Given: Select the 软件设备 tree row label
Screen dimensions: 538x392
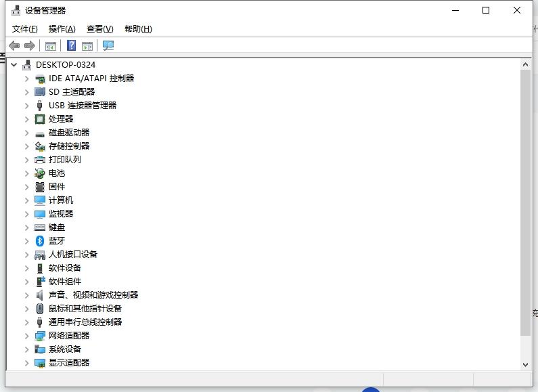Looking at the screenshot, I should (x=65, y=268).
